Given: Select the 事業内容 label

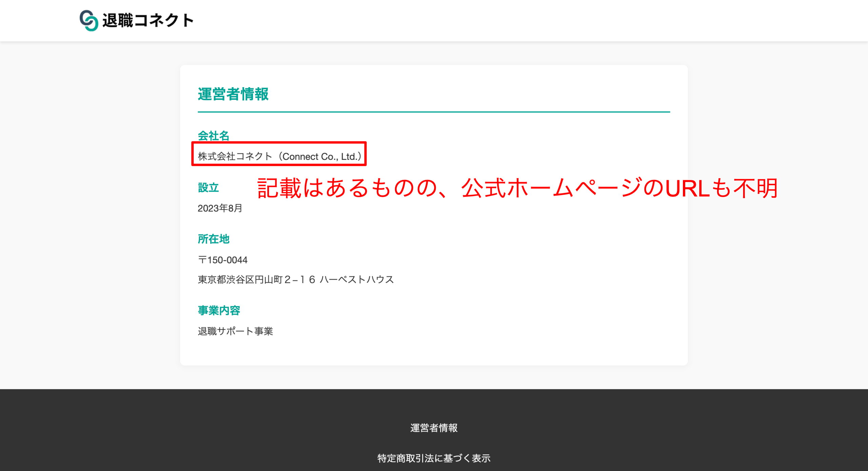Looking at the screenshot, I should click(x=219, y=310).
